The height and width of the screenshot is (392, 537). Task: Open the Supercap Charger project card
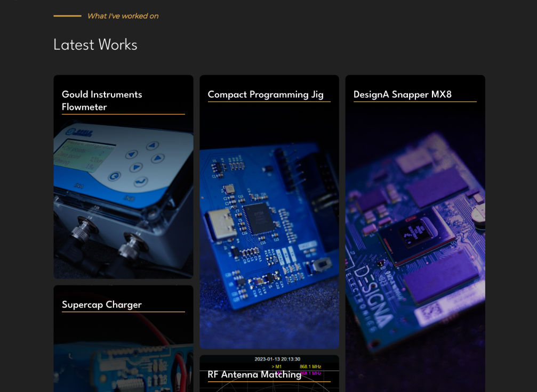(x=123, y=339)
